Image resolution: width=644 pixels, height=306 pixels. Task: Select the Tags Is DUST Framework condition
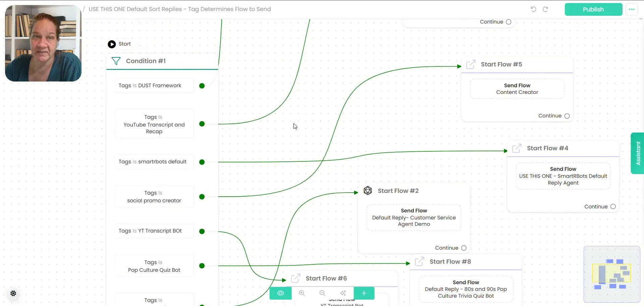tap(154, 86)
